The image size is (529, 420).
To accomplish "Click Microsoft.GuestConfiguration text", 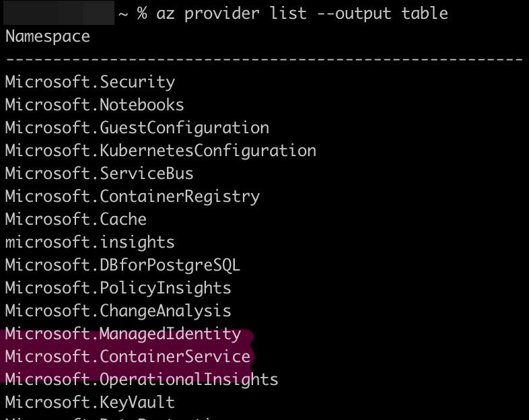I will [137, 128].
